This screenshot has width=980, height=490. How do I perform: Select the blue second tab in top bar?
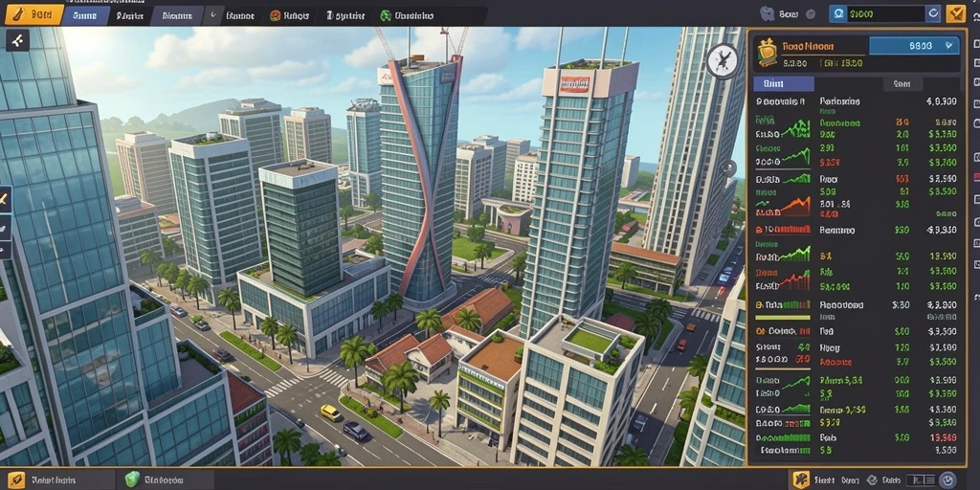[x=84, y=15]
